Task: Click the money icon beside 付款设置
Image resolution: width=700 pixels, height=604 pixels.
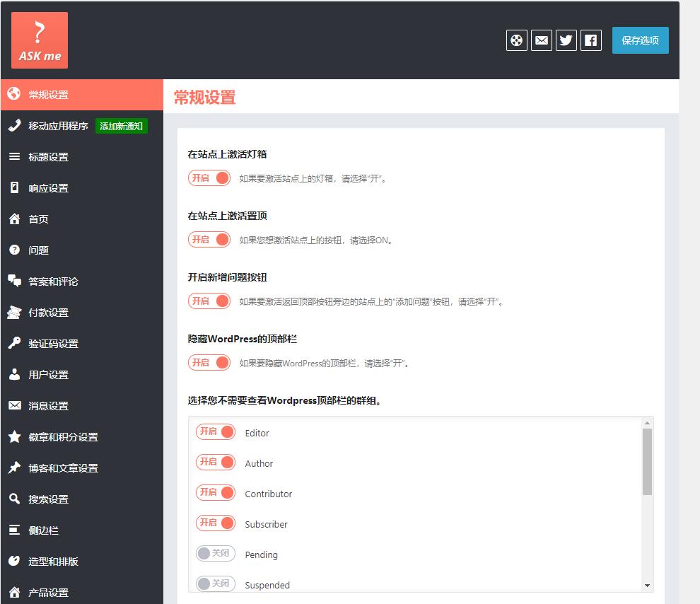Action: coord(14,312)
